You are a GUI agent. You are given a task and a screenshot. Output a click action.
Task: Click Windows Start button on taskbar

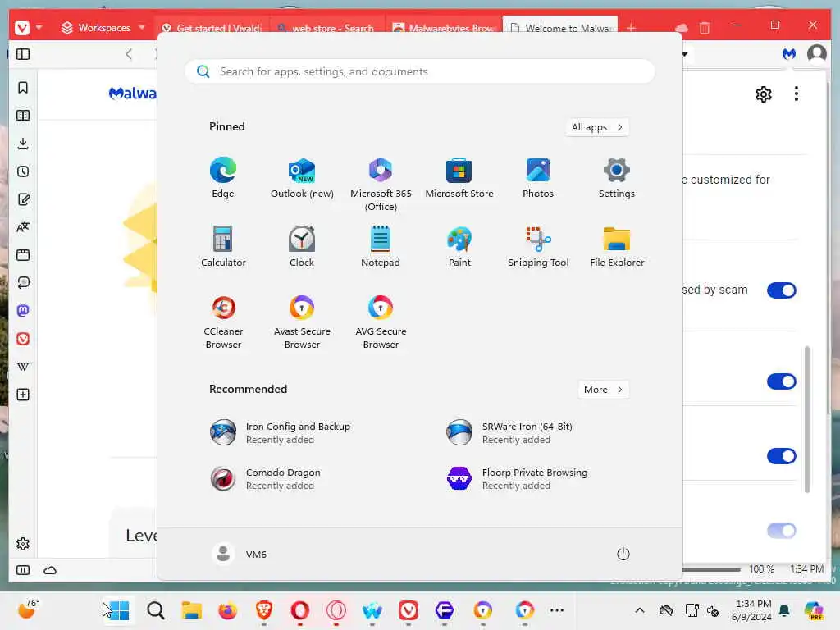[118, 610]
